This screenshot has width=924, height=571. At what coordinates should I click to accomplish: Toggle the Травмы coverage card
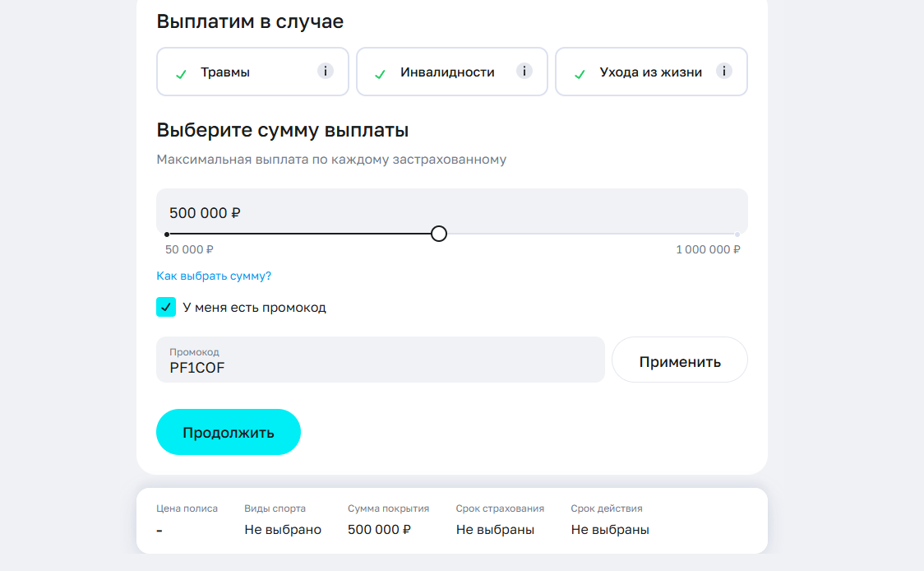[238, 72]
